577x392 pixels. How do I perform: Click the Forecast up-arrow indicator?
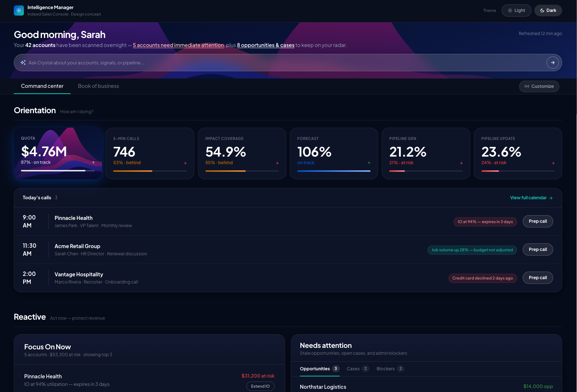pos(369,163)
